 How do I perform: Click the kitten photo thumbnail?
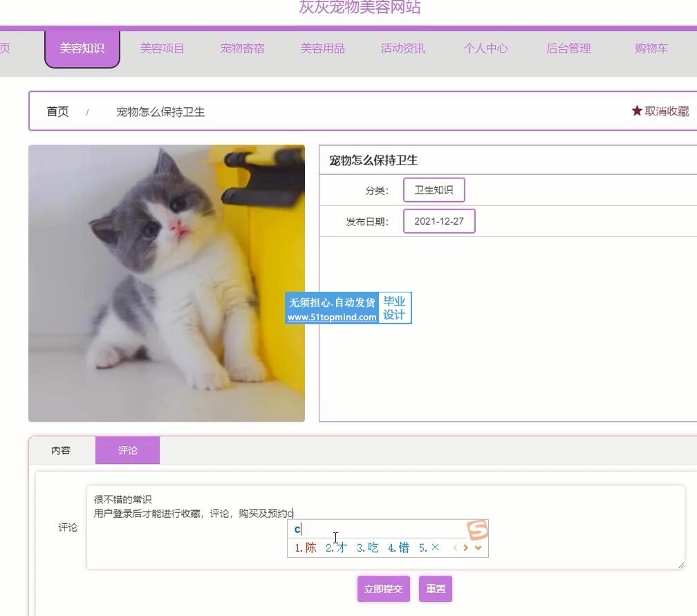click(167, 283)
